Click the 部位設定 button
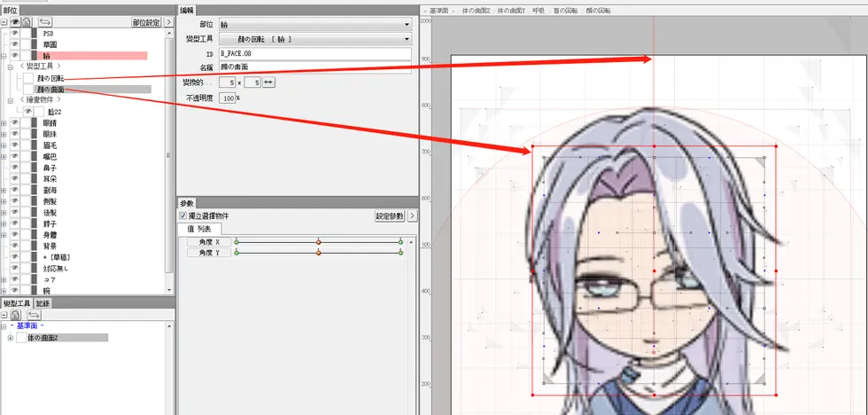This screenshot has width=868, height=415. [146, 22]
